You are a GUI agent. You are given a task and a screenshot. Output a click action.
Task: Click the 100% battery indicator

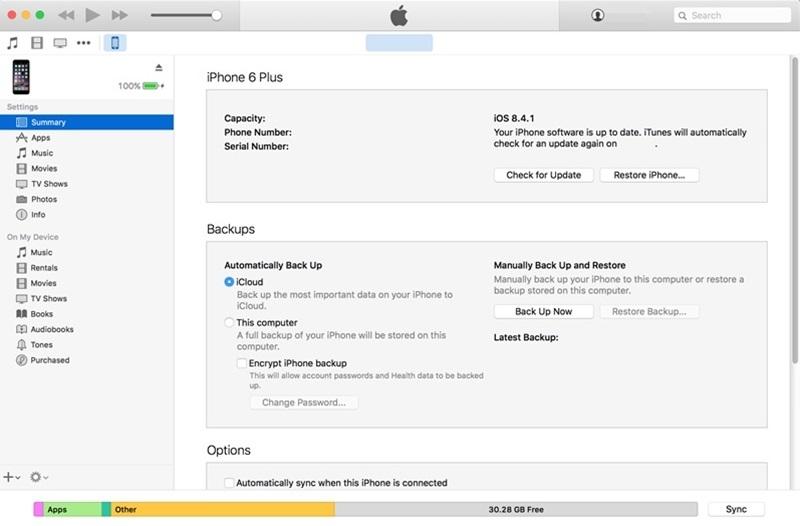point(141,86)
